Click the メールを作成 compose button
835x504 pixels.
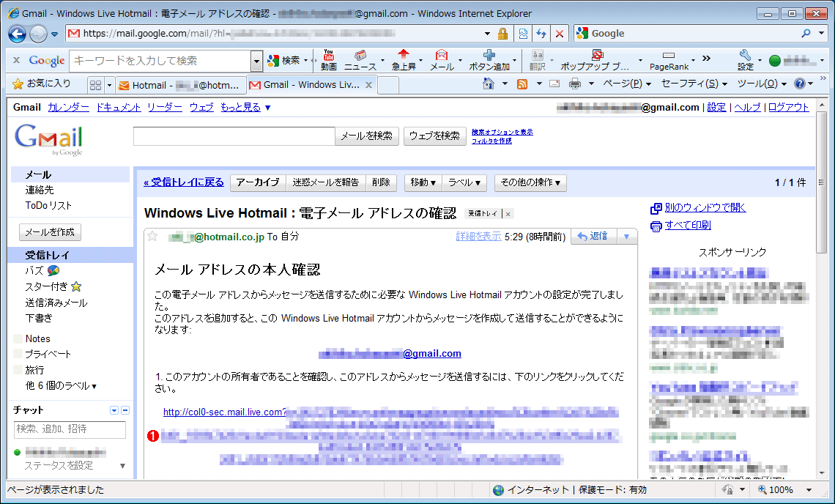(50, 231)
